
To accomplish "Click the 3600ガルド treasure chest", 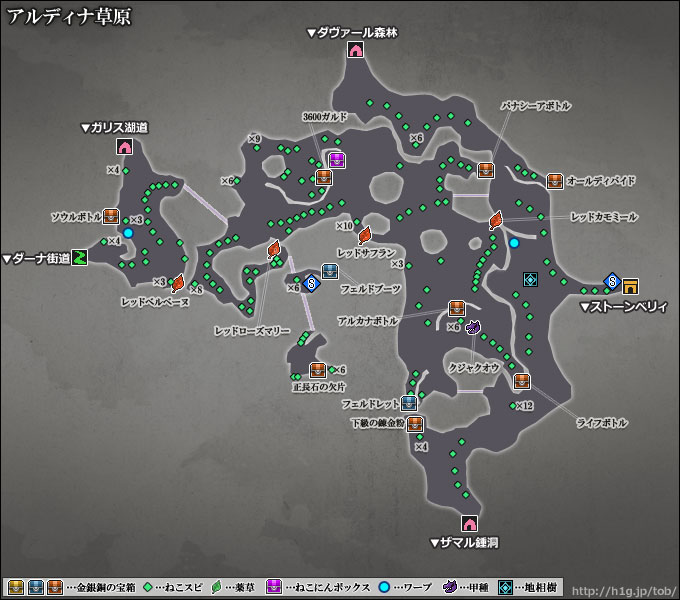I will point(324,178).
